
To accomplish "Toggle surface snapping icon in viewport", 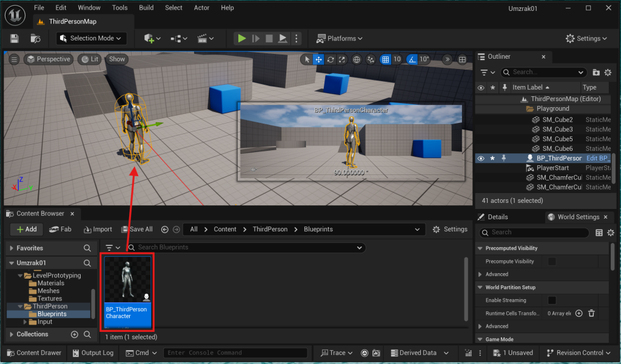I will [x=371, y=59].
